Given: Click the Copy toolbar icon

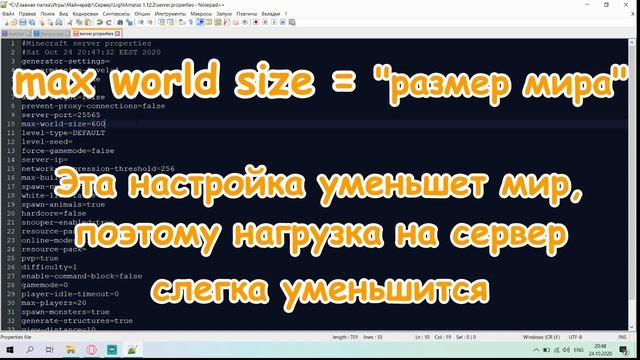Looking at the screenshot, I should click(x=79, y=22).
